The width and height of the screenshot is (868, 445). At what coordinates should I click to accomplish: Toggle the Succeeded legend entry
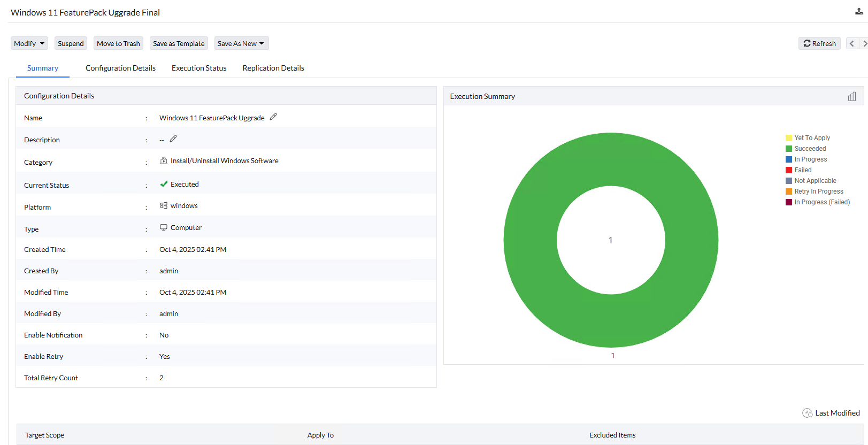click(810, 149)
